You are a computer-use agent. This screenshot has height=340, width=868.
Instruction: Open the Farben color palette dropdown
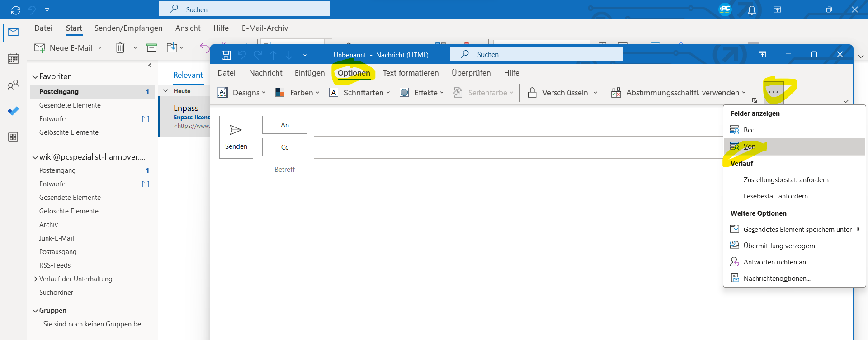(x=298, y=93)
